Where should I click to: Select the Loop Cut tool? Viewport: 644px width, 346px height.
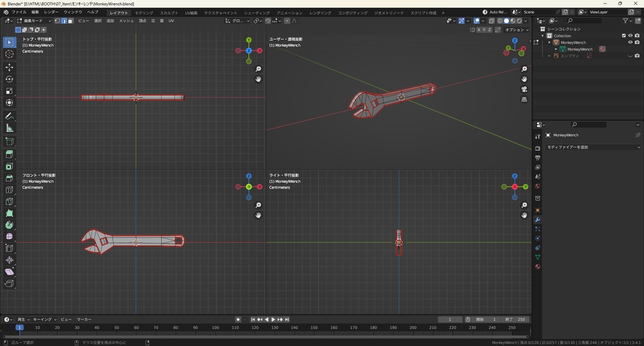(x=9, y=189)
